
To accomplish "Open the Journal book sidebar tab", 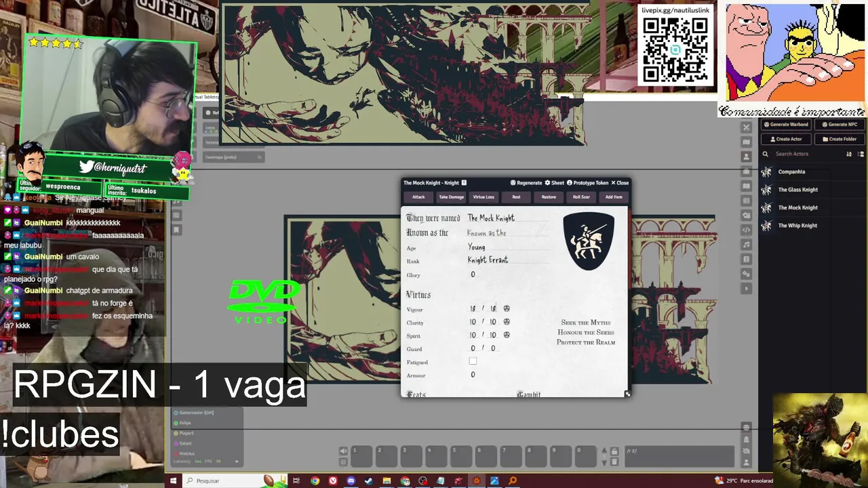I will tap(747, 186).
